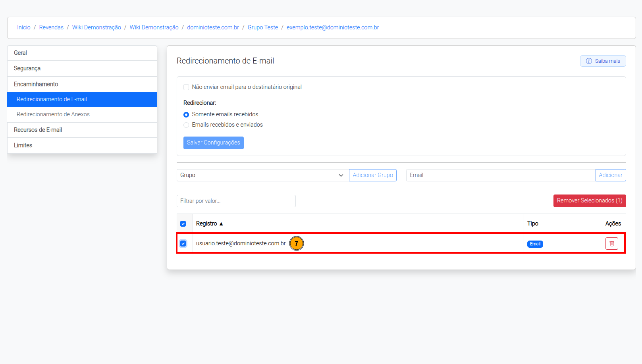Uncheck the usuario.teste@dominioteste.com.br row checkbox
Screen dimensions: 642x364
coord(183,243)
